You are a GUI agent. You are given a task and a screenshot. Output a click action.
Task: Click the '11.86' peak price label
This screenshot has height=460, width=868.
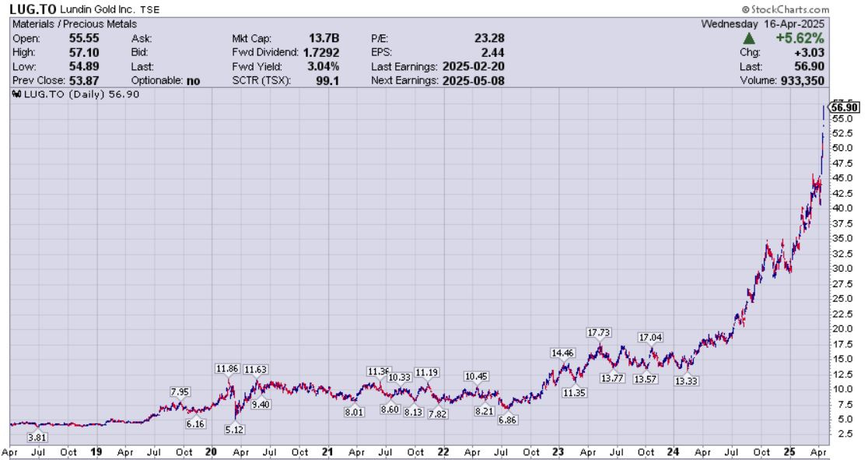coord(228,369)
